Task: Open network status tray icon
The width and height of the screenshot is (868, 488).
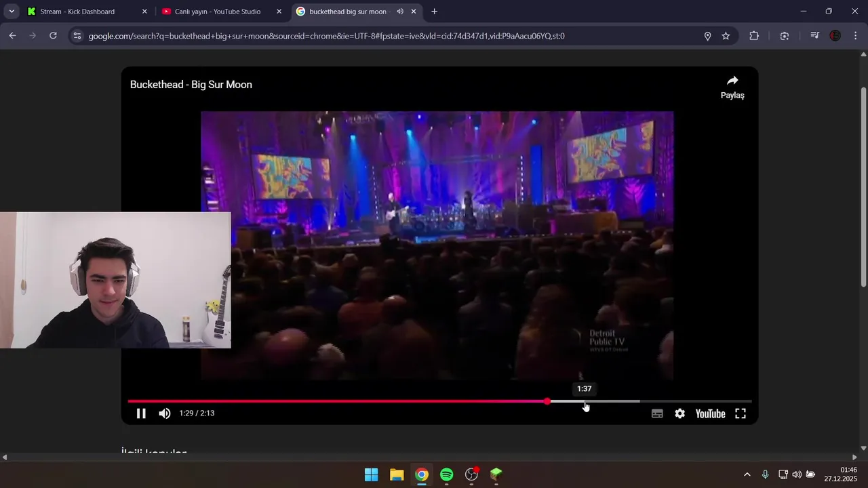Action: [783, 474]
